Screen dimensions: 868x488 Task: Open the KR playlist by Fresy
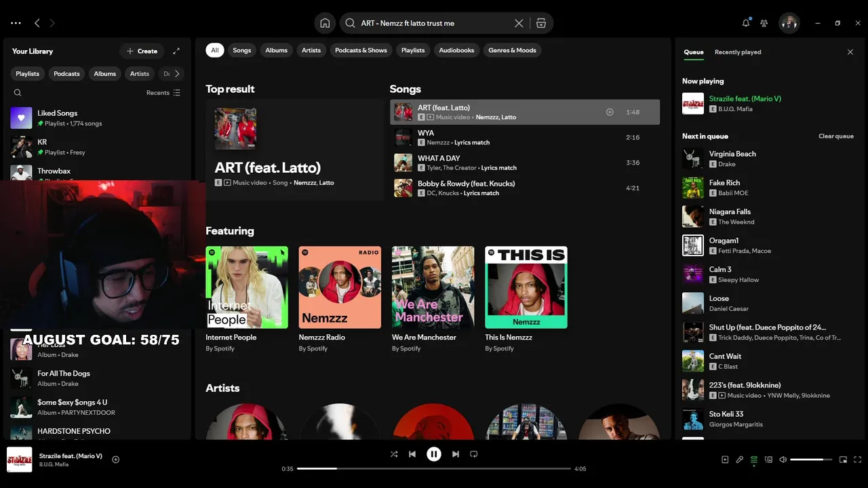pyautogui.click(x=96, y=147)
